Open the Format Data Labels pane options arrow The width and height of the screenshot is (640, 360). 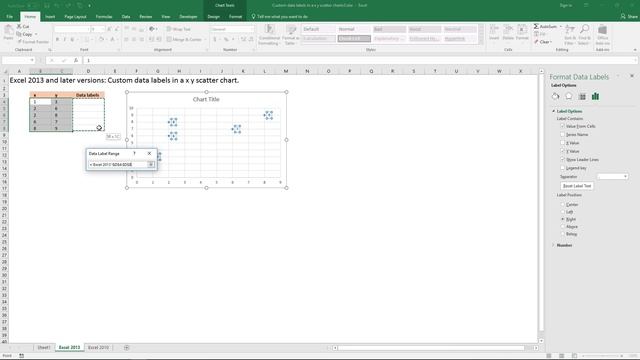click(x=618, y=76)
